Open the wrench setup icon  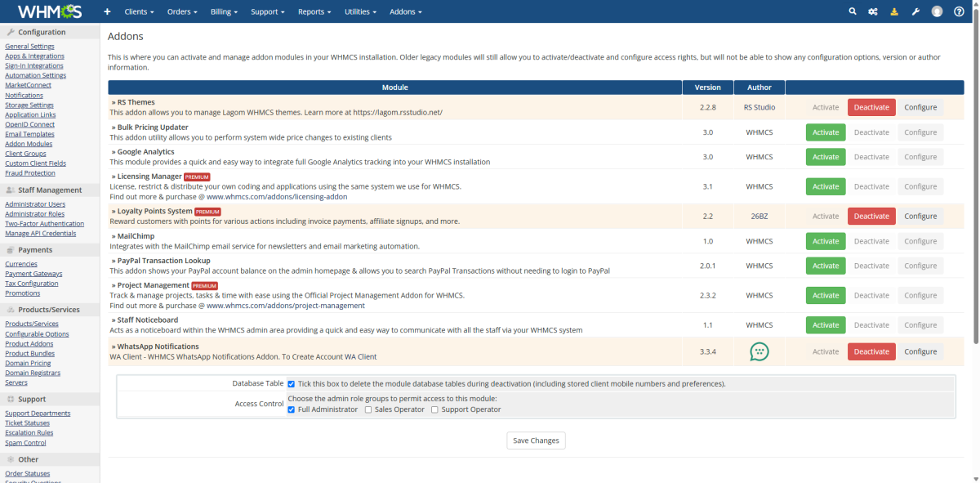pyautogui.click(x=915, y=11)
